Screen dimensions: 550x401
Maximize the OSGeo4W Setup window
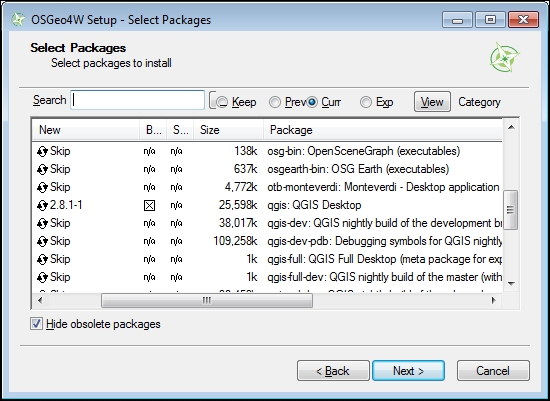(x=490, y=20)
